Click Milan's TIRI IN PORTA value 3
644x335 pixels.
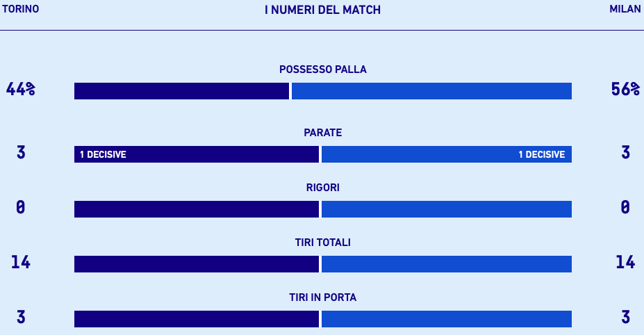625,317
